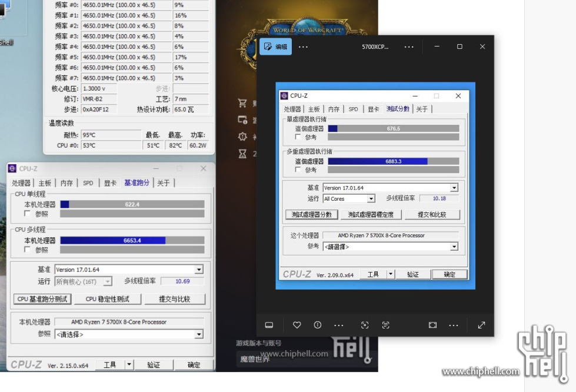Tick 參考 checkbox under 多重處理器執行緒
Viewport: 576px width, 392px height.
[x=298, y=170]
